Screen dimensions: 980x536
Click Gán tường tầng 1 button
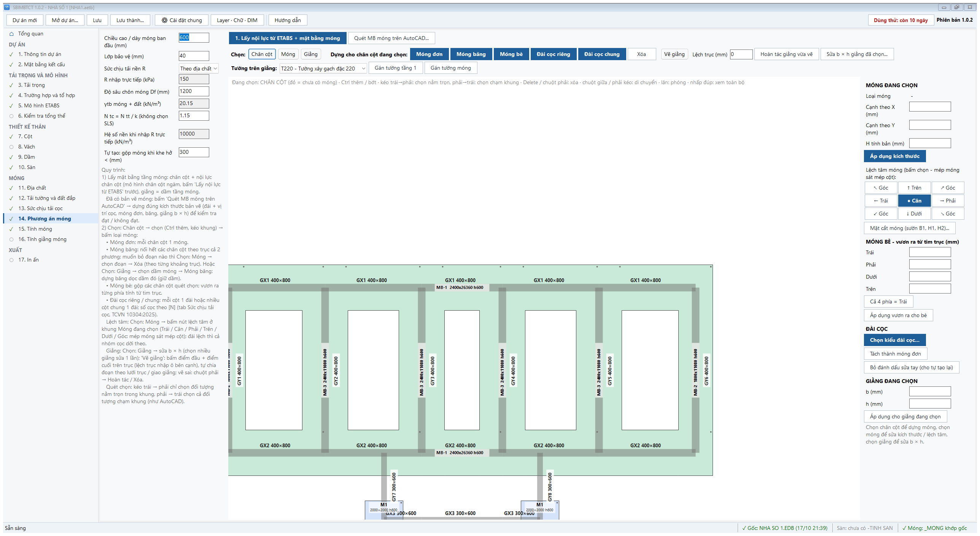point(396,68)
